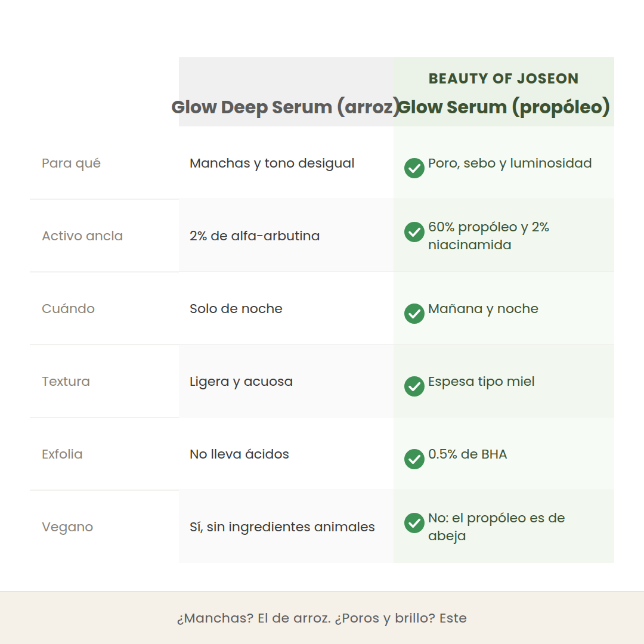
Task: Click the footer text '¿Manchas? El de arroz...'
Action: 322,618
